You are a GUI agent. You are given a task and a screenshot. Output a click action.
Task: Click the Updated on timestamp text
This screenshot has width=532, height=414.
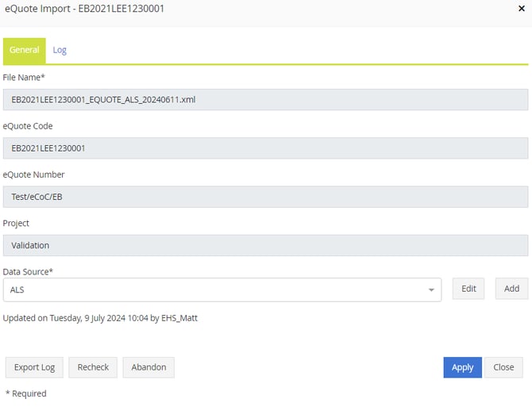coord(100,318)
